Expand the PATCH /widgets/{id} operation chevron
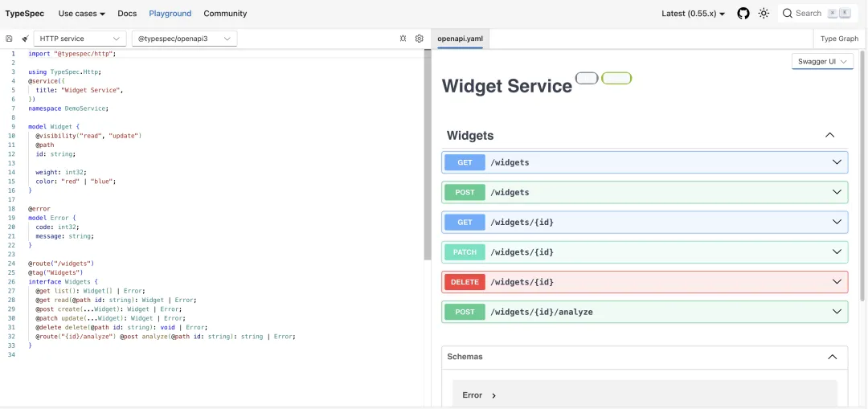This screenshot has width=868, height=409. [837, 252]
